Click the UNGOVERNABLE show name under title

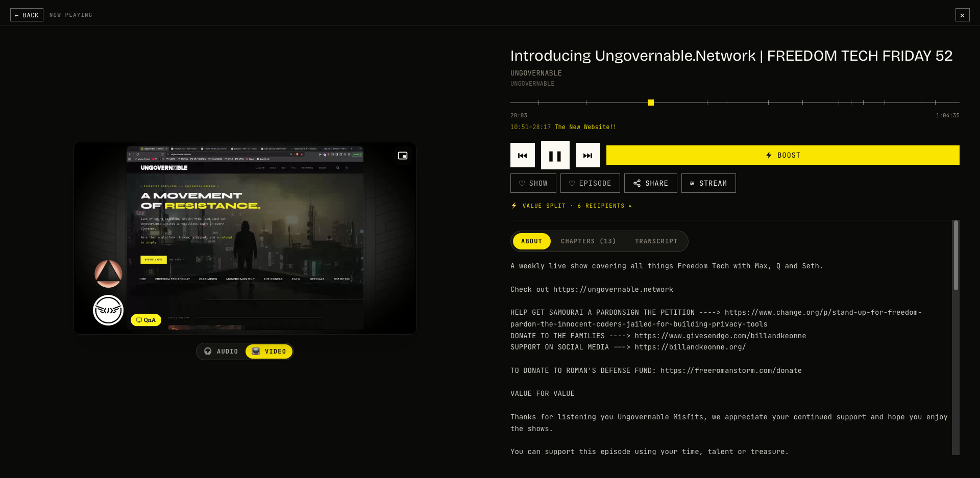coord(536,73)
